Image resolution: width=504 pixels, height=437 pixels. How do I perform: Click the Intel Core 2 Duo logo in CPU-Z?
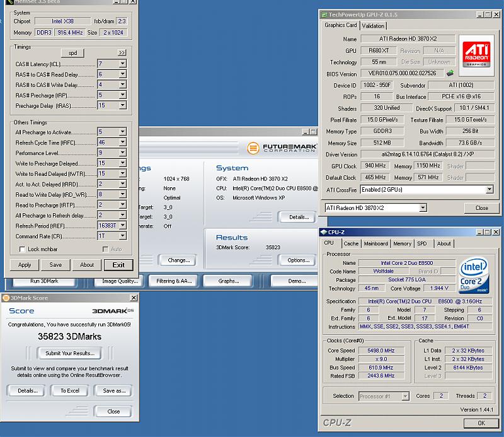(474, 276)
